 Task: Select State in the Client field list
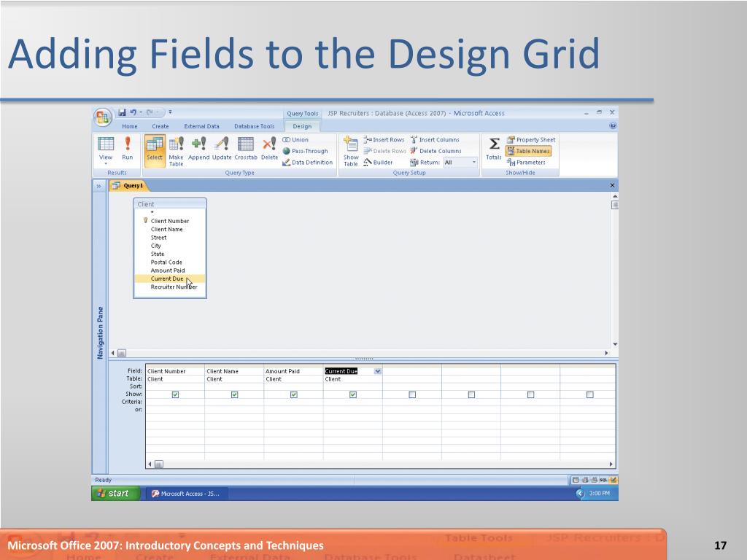point(158,254)
